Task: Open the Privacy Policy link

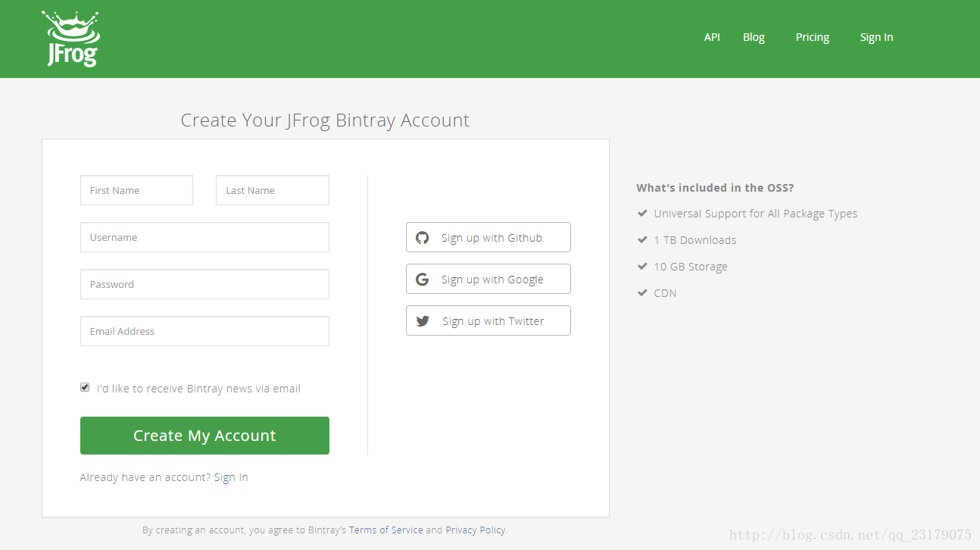Action: point(476,530)
